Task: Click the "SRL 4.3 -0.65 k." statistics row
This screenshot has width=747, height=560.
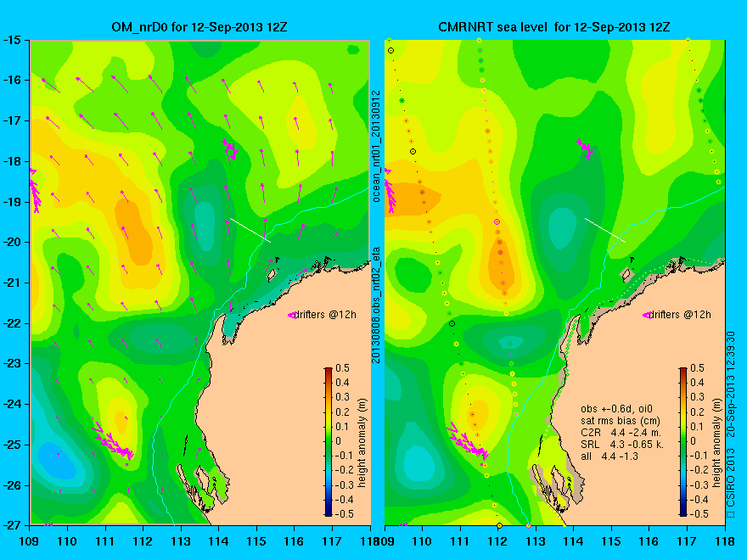Action: click(621, 445)
